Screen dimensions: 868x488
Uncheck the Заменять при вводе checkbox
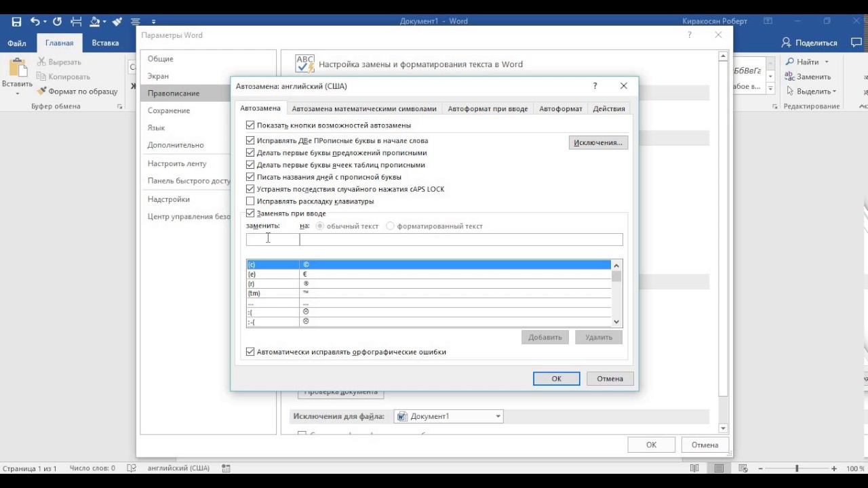[250, 213]
